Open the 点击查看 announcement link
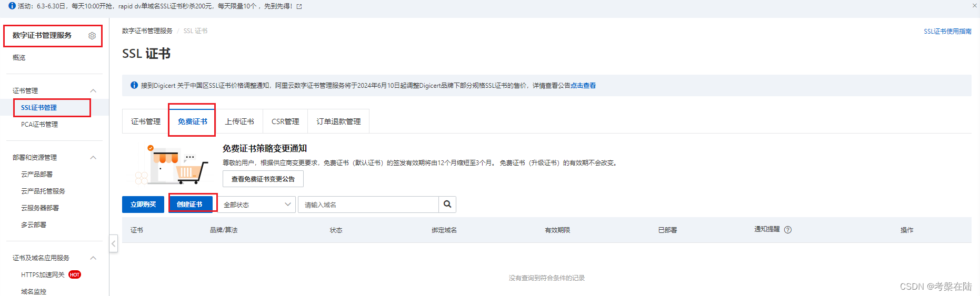 click(x=583, y=86)
